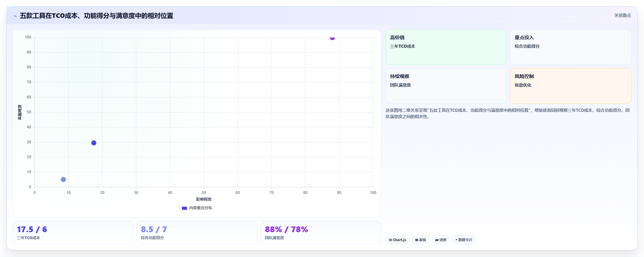Click the 内容重点分布 legend text

(201, 208)
